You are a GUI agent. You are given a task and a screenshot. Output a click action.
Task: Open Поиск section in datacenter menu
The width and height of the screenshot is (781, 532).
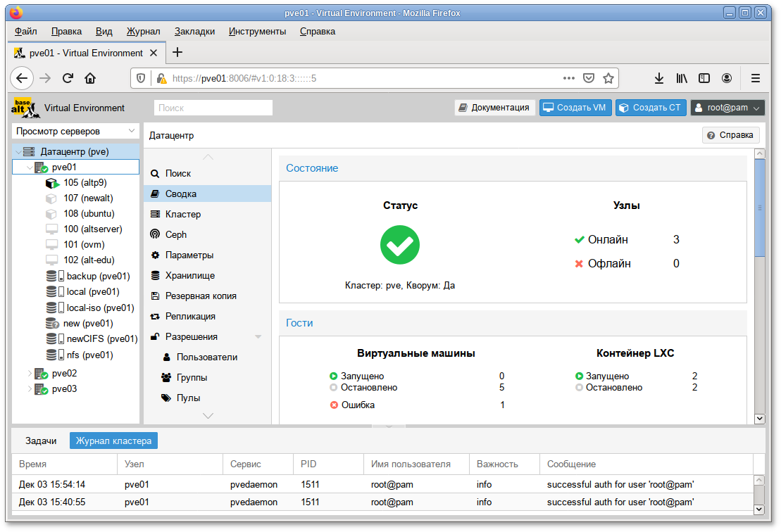(207, 173)
